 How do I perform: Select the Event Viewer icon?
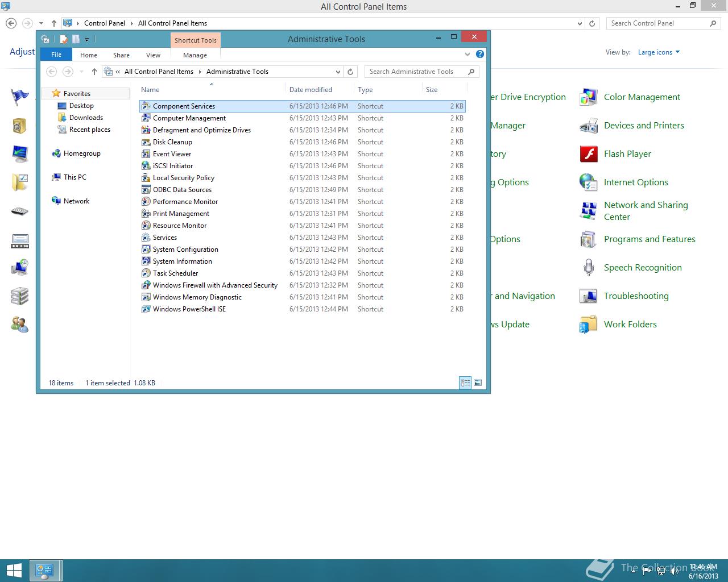[146, 154]
